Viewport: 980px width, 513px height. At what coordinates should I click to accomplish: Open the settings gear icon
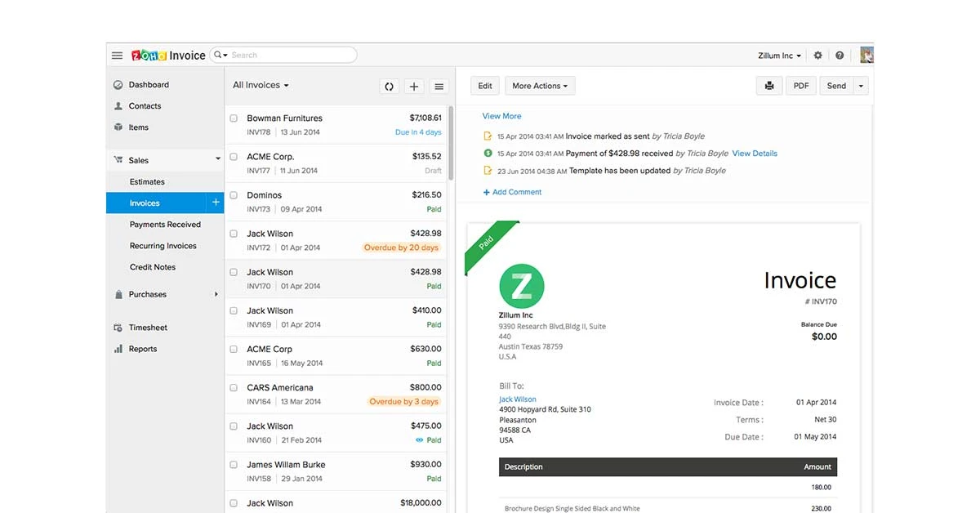(x=817, y=55)
